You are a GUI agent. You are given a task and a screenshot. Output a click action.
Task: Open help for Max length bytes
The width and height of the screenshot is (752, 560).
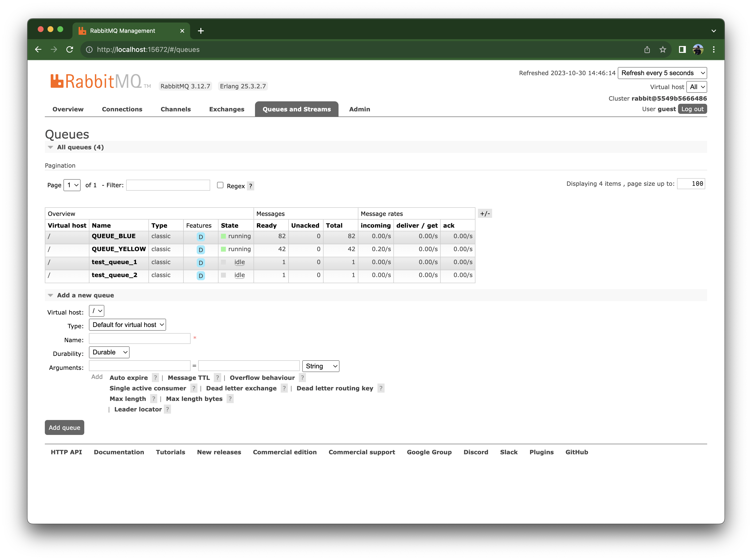click(x=230, y=399)
